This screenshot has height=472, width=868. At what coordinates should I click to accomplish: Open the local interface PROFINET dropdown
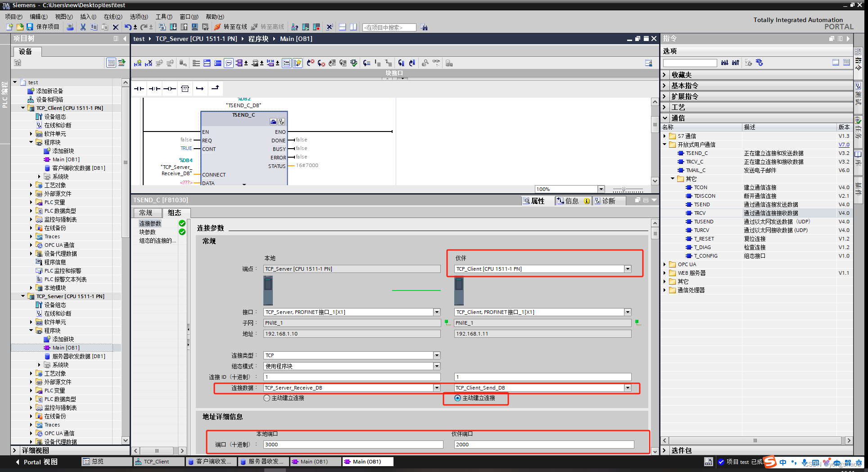click(437, 312)
